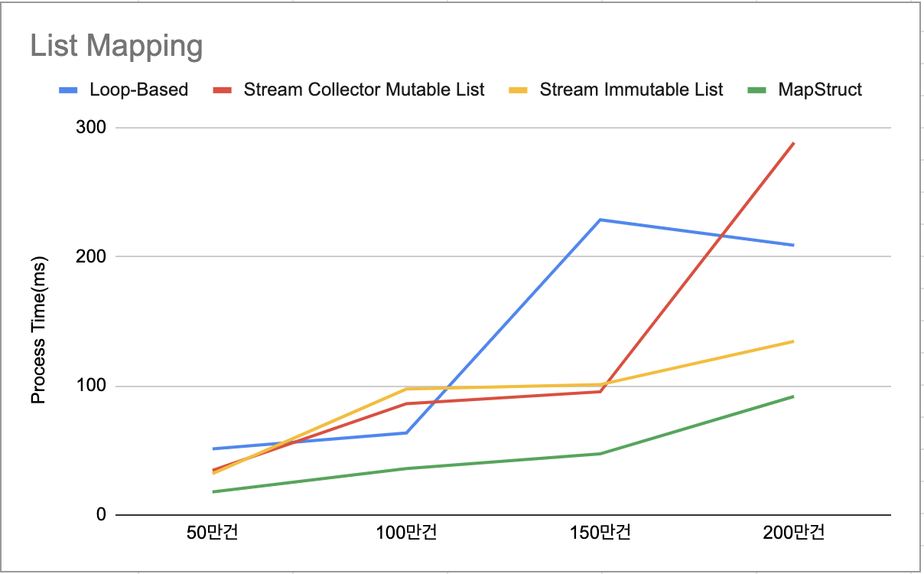Click the red line's peak at 200만건
The image size is (924, 574).
click(x=793, y=143)
